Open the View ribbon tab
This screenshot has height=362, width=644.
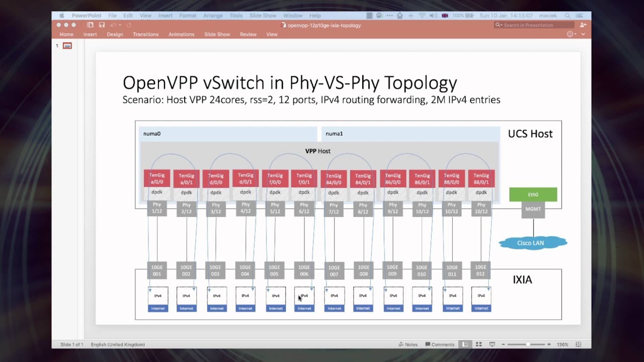pyautogui.click(x=272, y=34)
